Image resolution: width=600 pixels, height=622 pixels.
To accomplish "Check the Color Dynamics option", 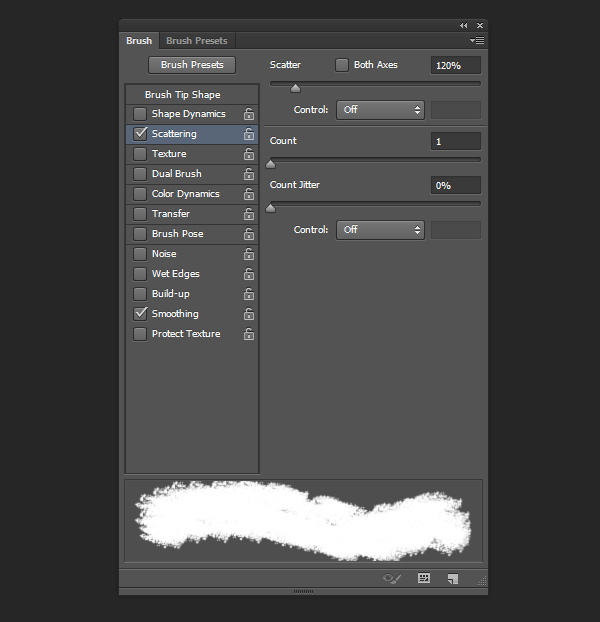I will (x=140, y=194).
